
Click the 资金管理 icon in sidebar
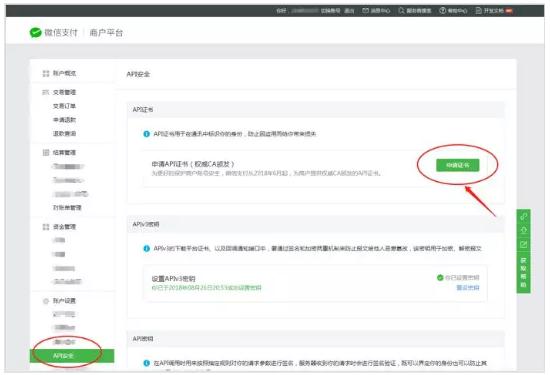pos(46,227)
